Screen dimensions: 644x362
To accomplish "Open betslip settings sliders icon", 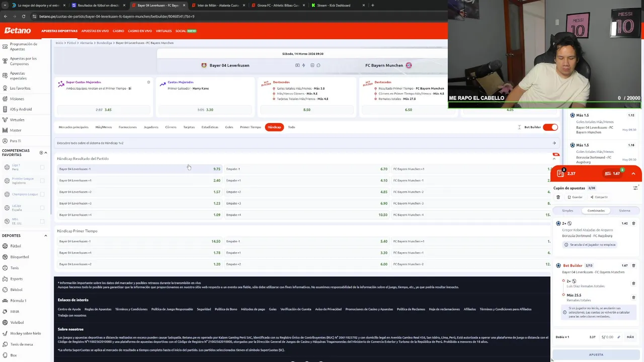I will coord(635,188).
